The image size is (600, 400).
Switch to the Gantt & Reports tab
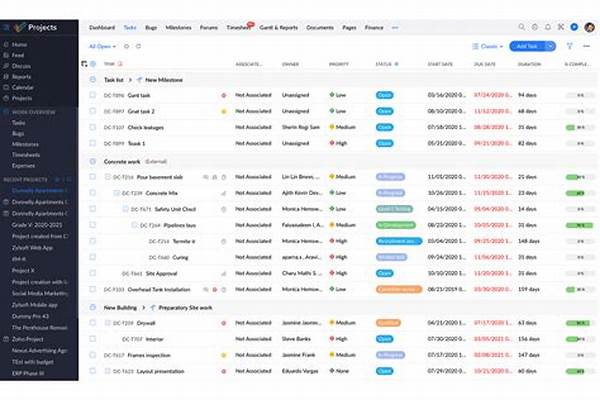click(279, 27)
